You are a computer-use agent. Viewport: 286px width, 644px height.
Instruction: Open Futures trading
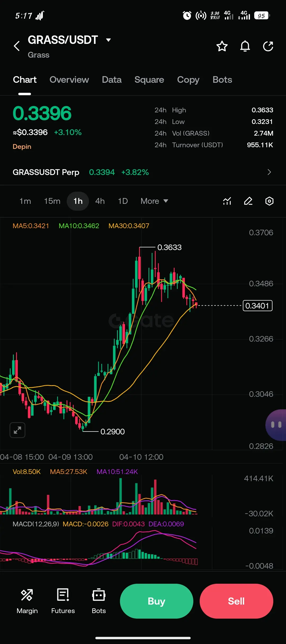click(x=63, y=601)
